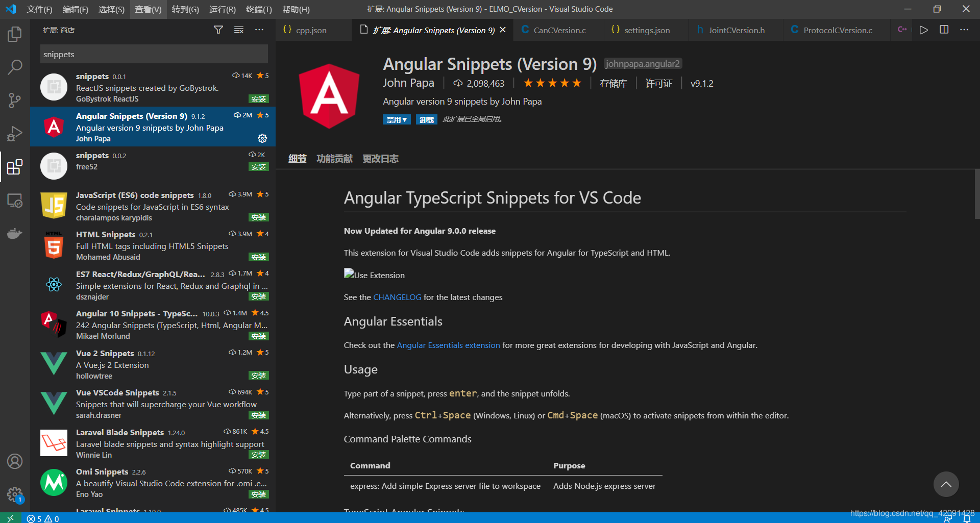Install the Vue 2 Snippets extension
This screenshot has height=523, width=980.
(259, 376)
